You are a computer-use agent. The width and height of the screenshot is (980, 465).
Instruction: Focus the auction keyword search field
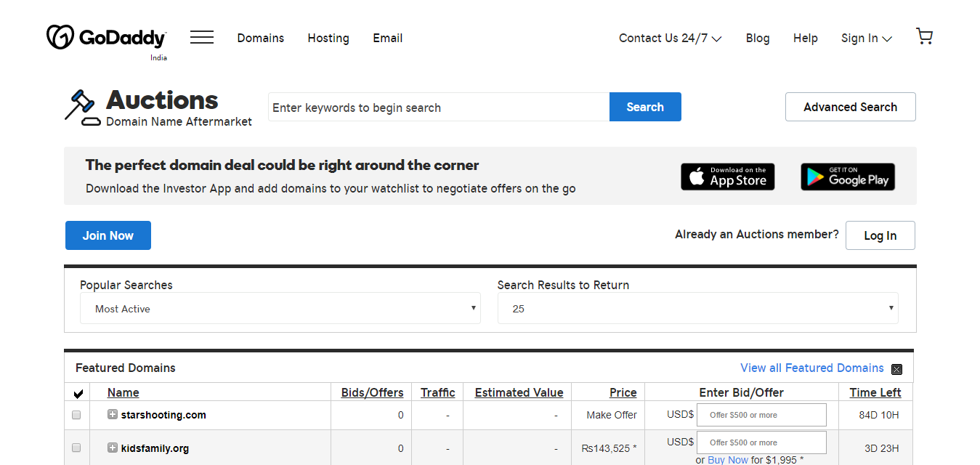tap(438, 108)
